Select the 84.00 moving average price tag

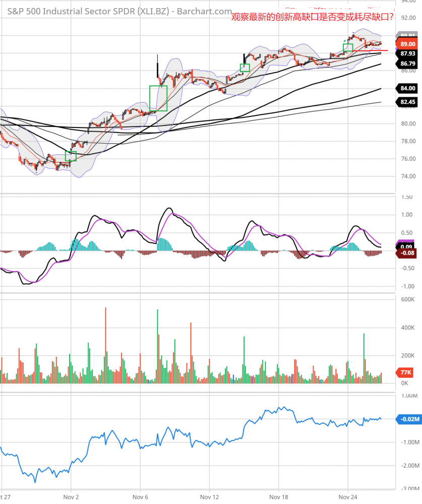[x=408, y=88]
